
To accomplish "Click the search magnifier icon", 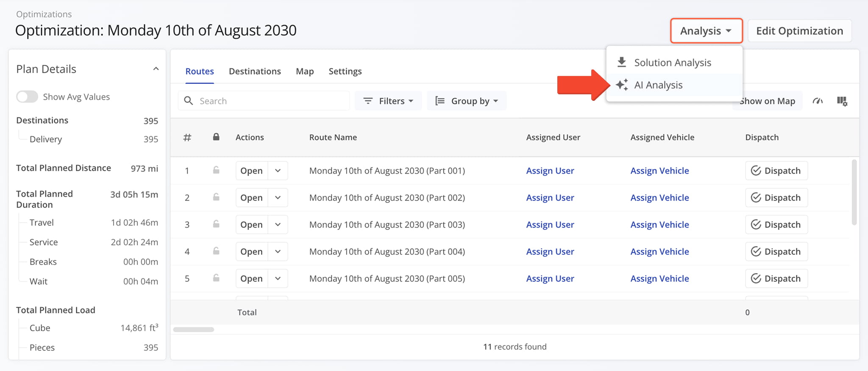I will (189, 101).
